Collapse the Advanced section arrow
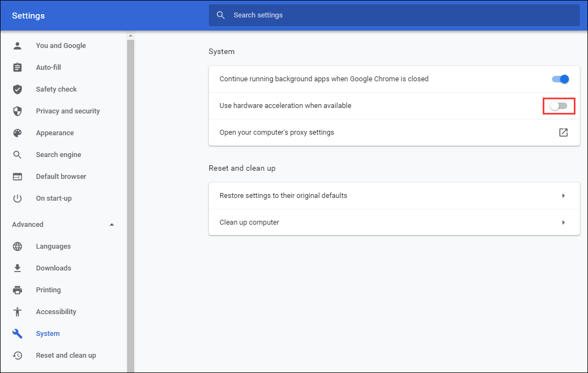588x373 pixels. tap(112, 225)
